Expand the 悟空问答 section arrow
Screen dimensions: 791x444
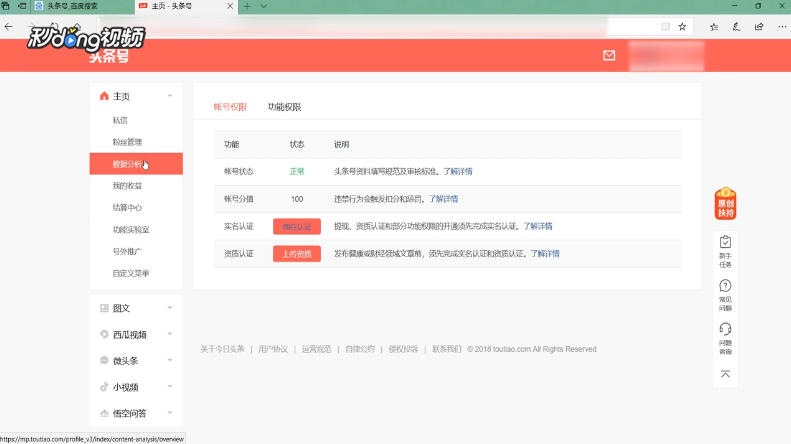coord(170,413)
